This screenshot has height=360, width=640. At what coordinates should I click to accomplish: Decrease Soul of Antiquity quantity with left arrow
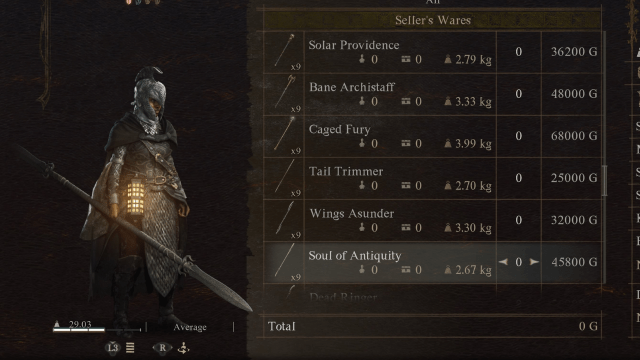tap(503, 262)
